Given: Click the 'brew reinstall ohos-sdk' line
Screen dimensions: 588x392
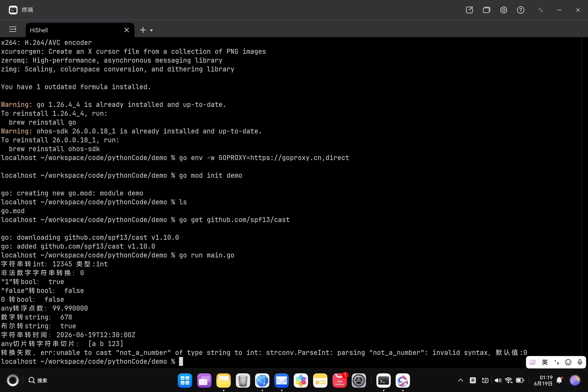Looking at the screenshot, I should 54,149.
